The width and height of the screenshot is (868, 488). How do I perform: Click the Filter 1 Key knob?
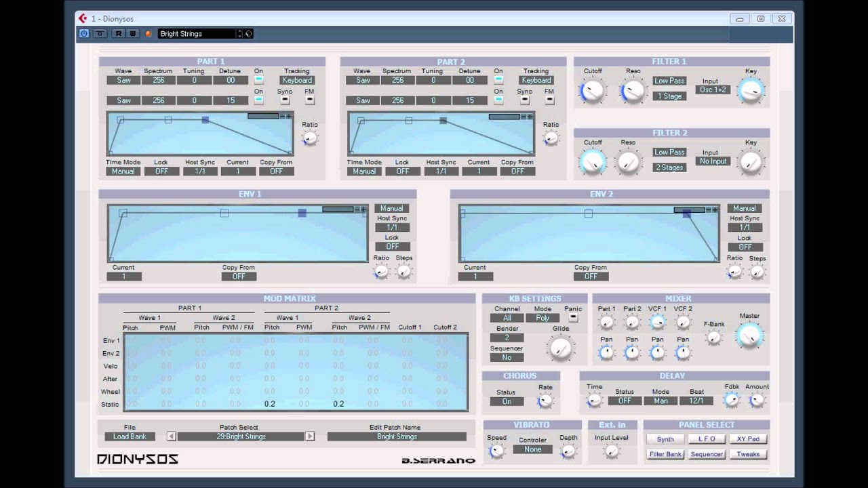pos(751,90)
